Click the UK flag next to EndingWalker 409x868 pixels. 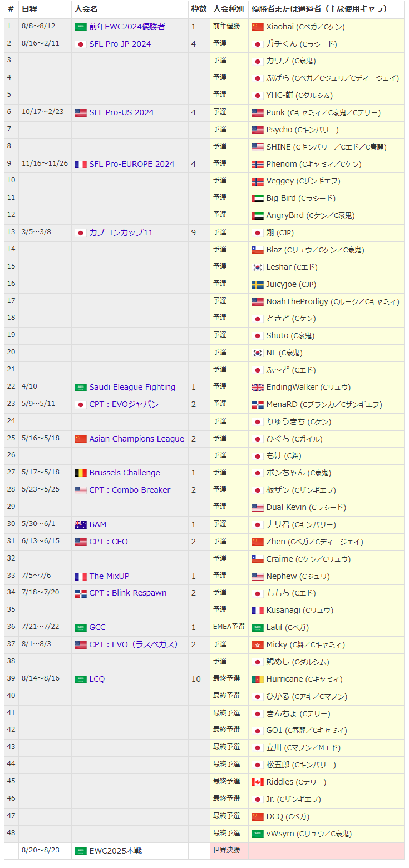point(258,388)
